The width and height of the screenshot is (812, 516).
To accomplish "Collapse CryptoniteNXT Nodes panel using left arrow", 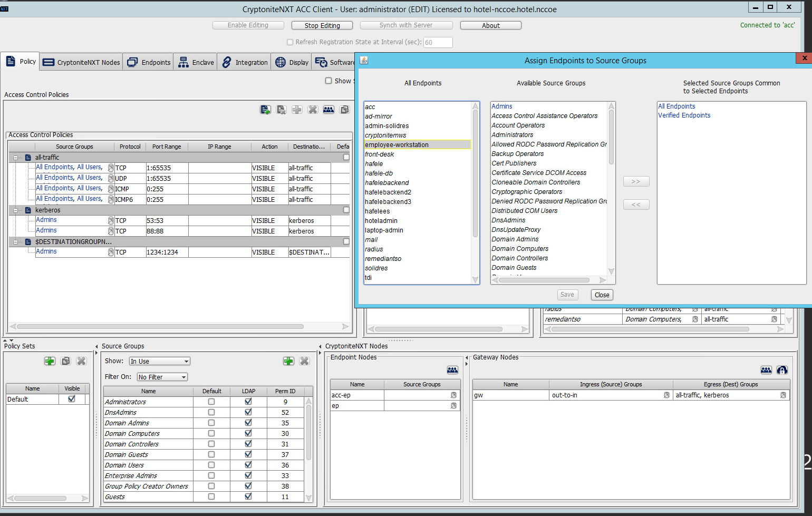I will (320, 346).
